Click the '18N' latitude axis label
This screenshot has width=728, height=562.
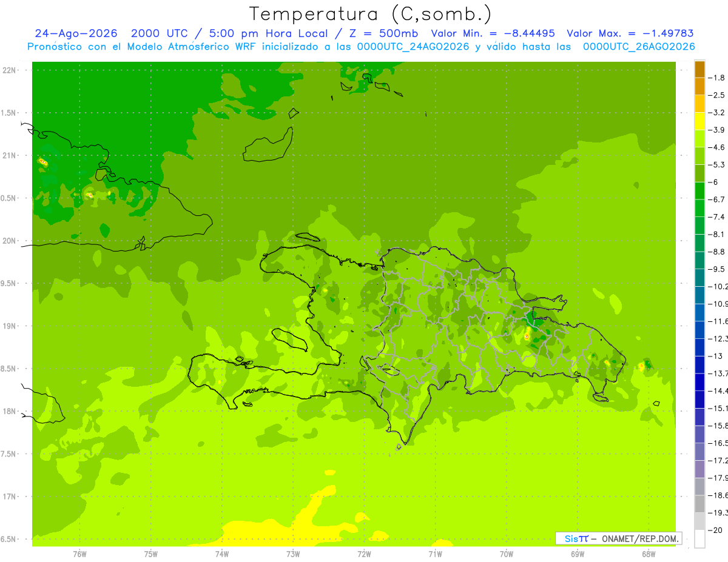coord(9,412)
